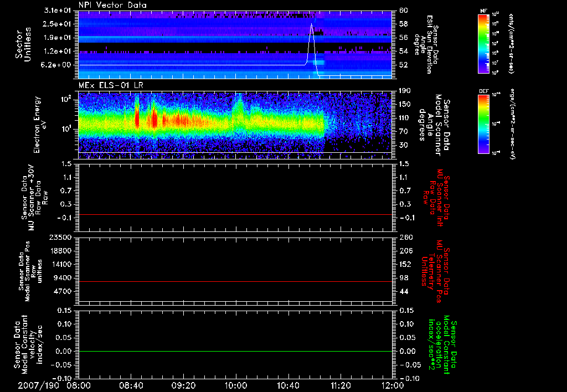Select the 'NPI Vector Data' panel title

pos(112,5)
